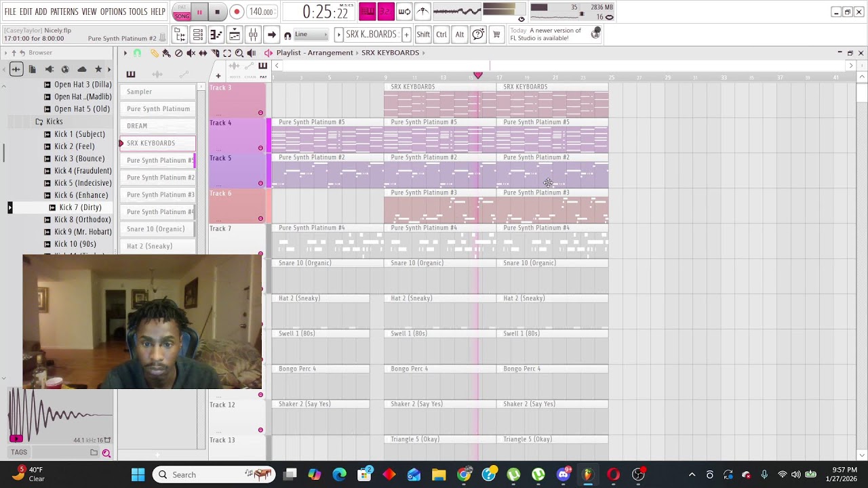The image size is (868, 488).
Task: Toggle the metronome button
Action: [422, 12]
